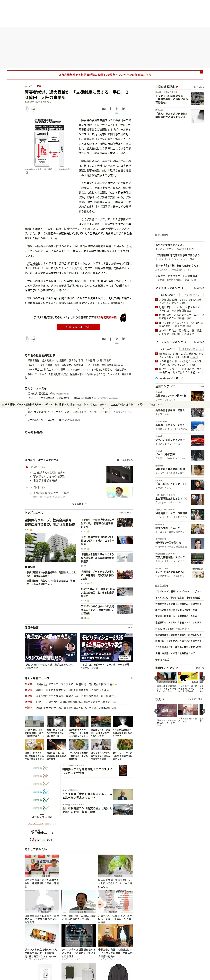Switch to the はてなブックマーク tab
The height and width of the screenshot is (980, 210).
point(192,349)
